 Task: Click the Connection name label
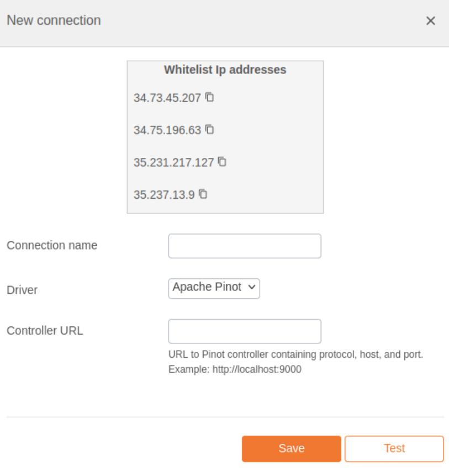coord(52,245)
